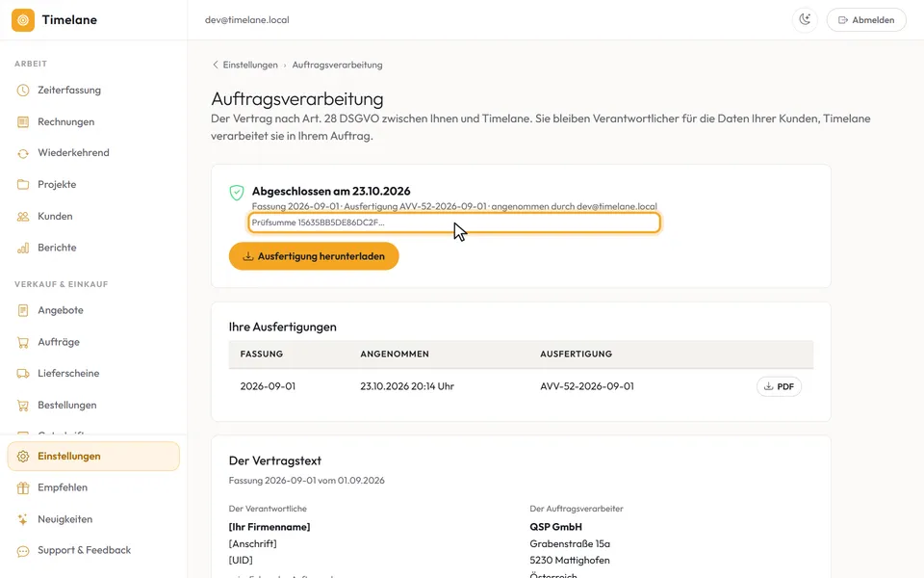924x578 pixels.
Task: Click the Kunden people icon
Action: click(23, 217)
